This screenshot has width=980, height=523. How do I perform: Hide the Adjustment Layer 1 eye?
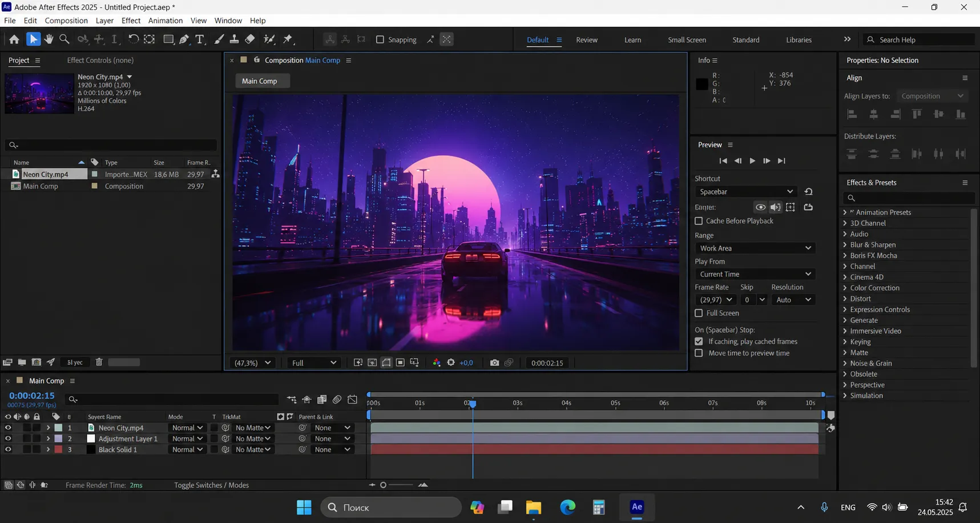(8, 438)
